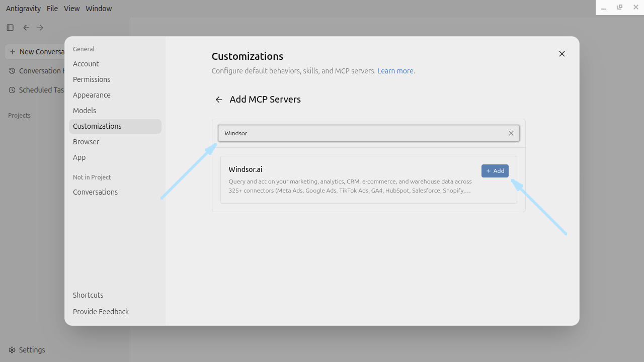The height and width of the screenshot is (362, 644).
Task: Switch to Appearance settings
Action: (115, 95)
